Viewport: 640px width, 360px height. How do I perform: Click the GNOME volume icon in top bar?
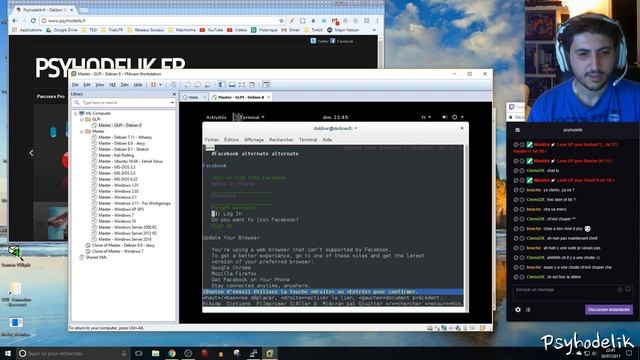444,118
